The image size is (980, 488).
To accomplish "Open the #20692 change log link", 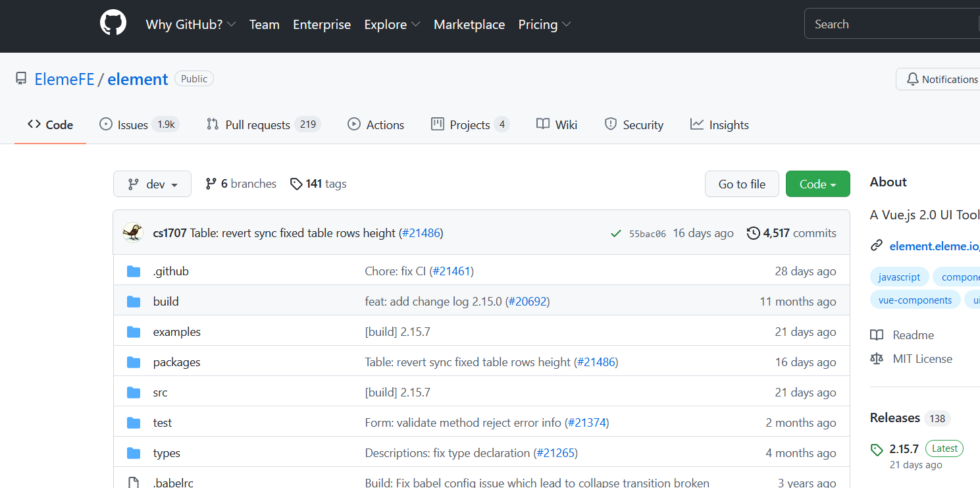I will coord(527,301).
